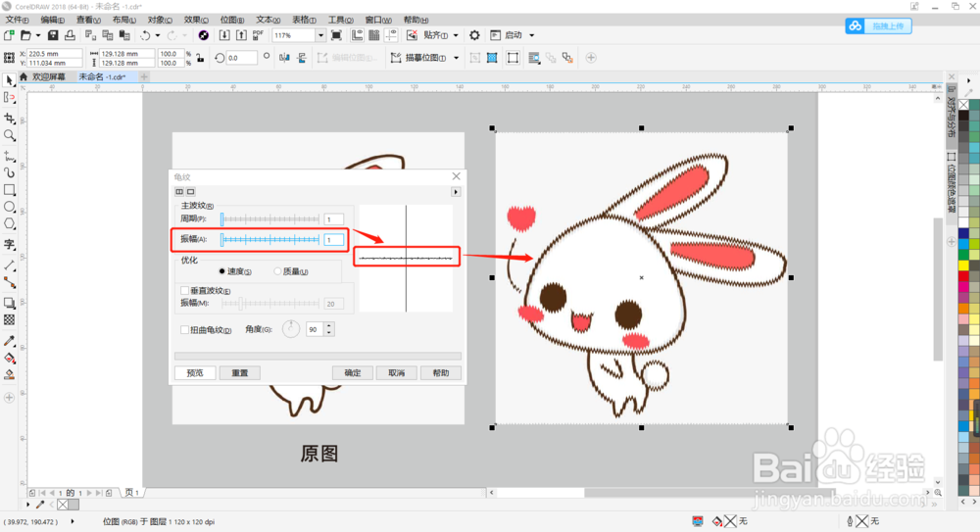Image resolution: width=980 pixels, height=532 pixels.
Task: Click the 重置 button
Action: click(240, 372)
